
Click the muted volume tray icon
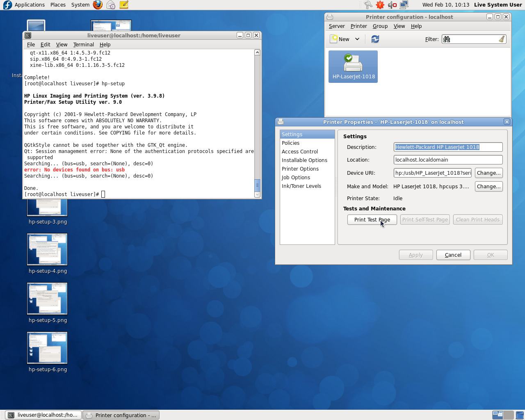(x=392, y=5)
